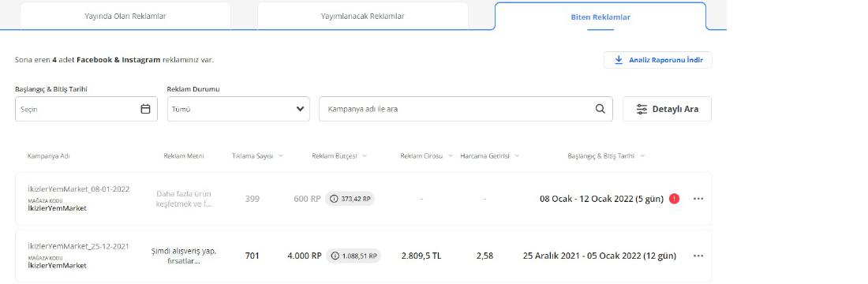The height and width of the screenshot is (284, 868).
Task: Open three-dot menu for IkizlerYemMarket_08-01-2022
Action: pos(698,199)
